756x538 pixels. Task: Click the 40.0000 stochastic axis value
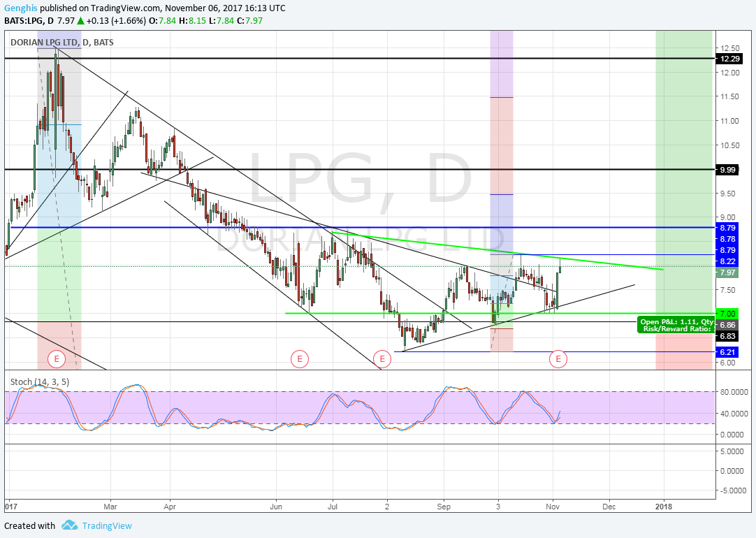tap(735, 414)
